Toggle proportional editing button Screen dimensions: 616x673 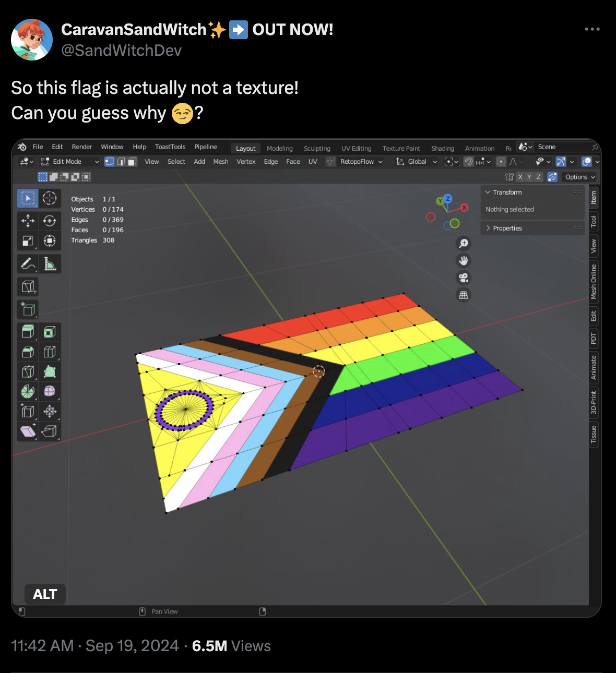(x=501, y=162)
